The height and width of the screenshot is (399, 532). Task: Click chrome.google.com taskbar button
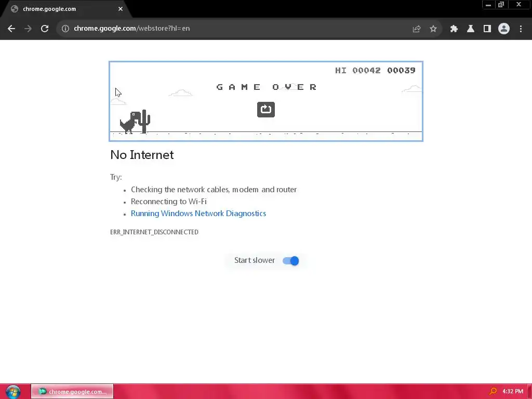(x=72, y=392)
